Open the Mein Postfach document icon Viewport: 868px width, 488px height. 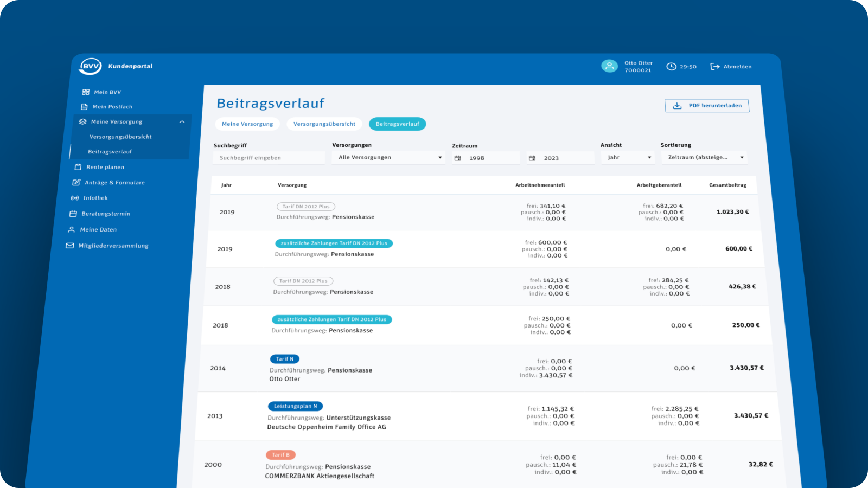click(x=84, y=107)
